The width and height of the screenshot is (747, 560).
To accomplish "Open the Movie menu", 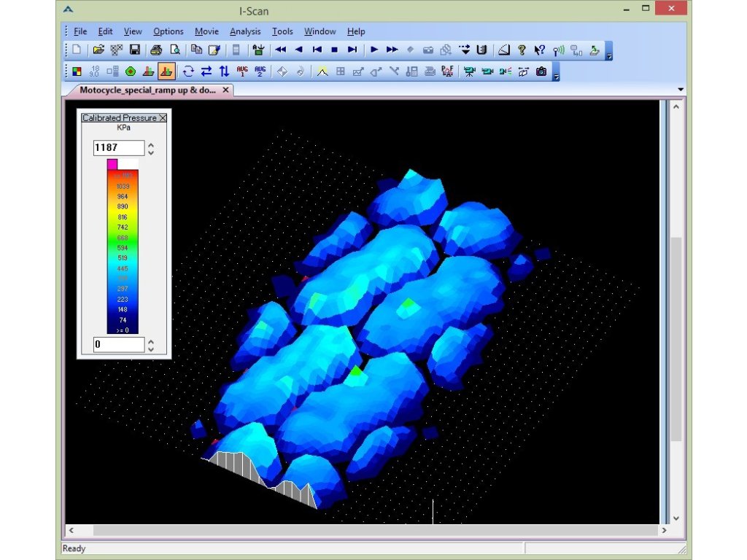I will [x=206, y=31].
